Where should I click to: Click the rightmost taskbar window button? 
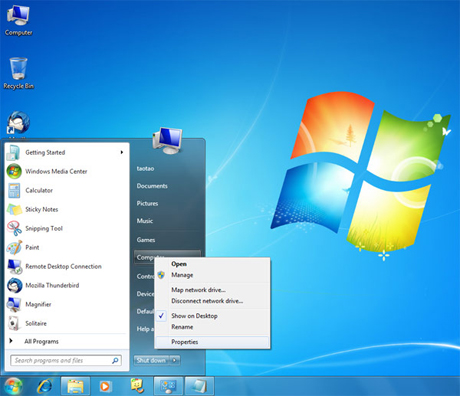[199, 386]
